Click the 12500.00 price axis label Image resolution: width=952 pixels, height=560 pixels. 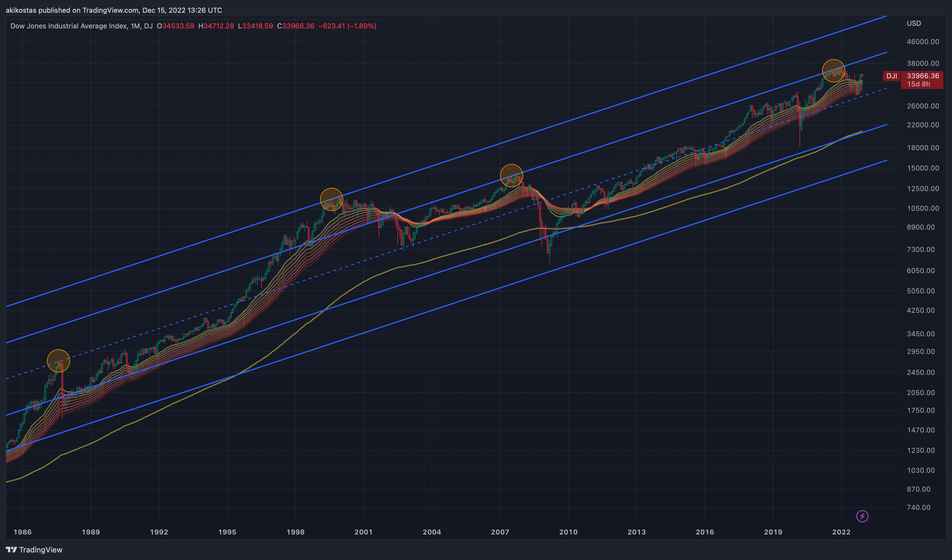923,188
